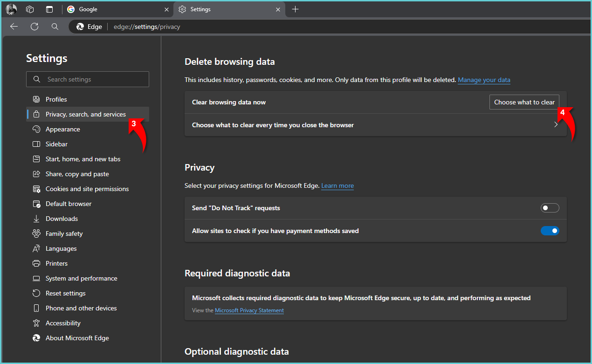Open the tab actions menu icon

point(49,9)
